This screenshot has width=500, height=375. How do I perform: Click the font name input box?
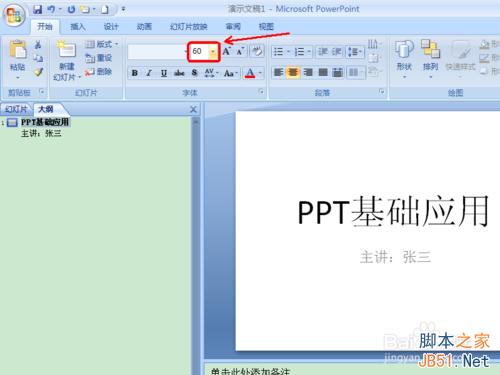pyautogui.click(x=156, y=52)
